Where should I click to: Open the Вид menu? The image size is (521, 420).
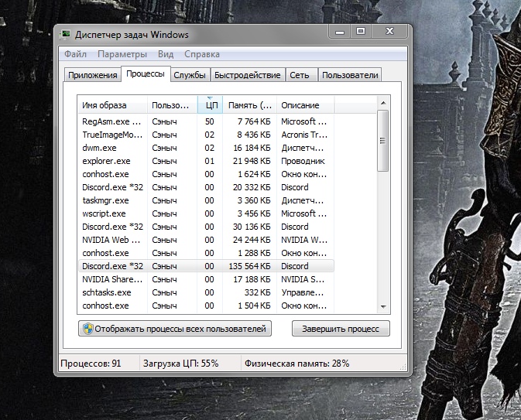click(166, 54)
